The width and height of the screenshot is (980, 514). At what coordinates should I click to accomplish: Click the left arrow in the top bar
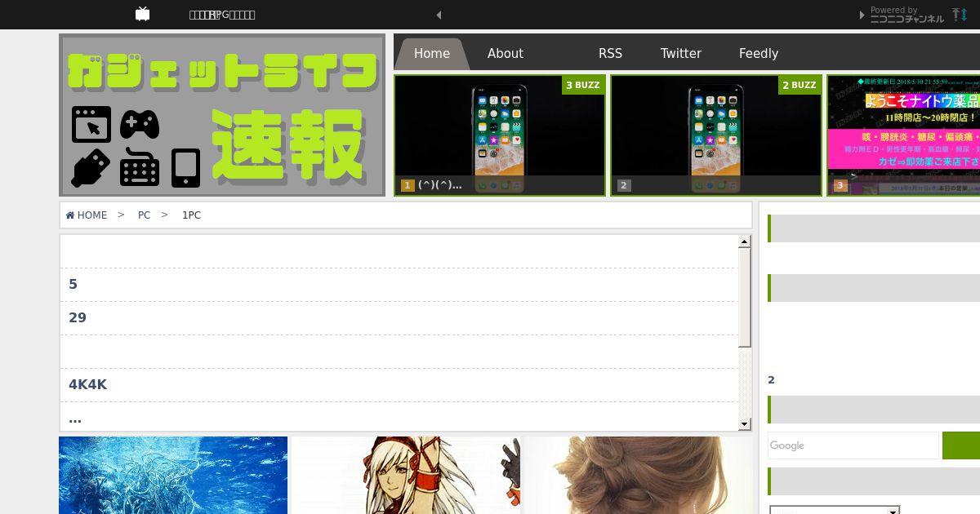(x=439, y=15)
